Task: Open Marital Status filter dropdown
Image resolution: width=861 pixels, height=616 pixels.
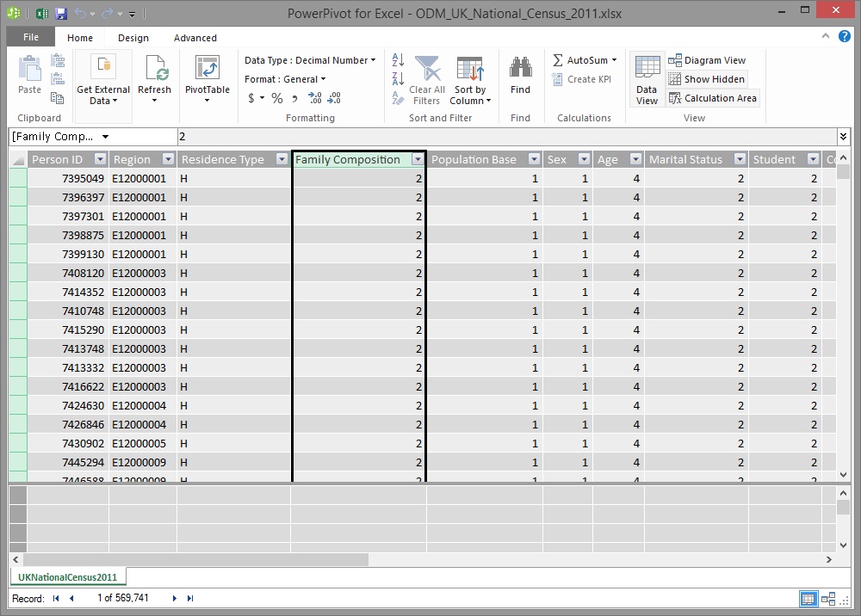Action: (740, 160)
